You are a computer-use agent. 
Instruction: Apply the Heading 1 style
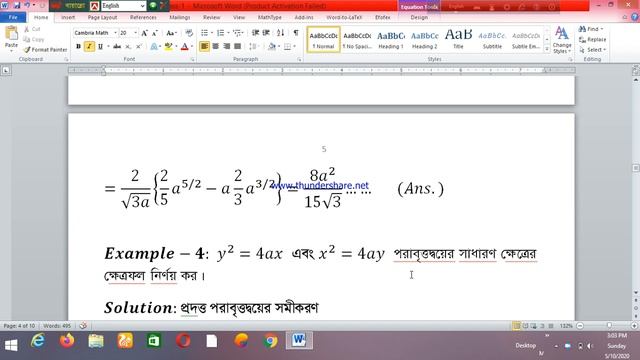tap(391, 40)
